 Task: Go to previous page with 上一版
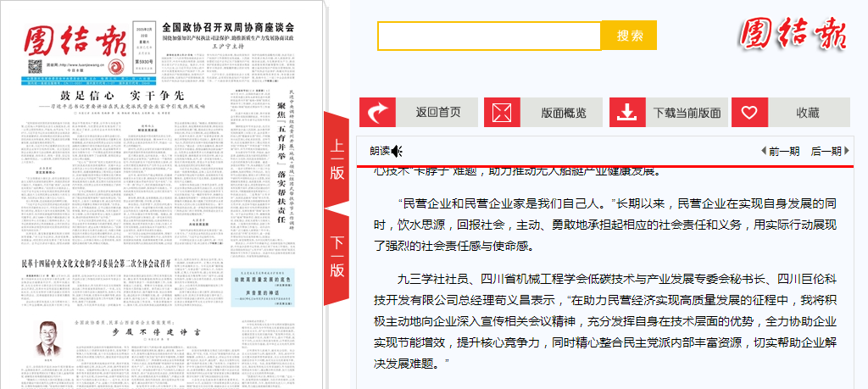pos(337,159)
